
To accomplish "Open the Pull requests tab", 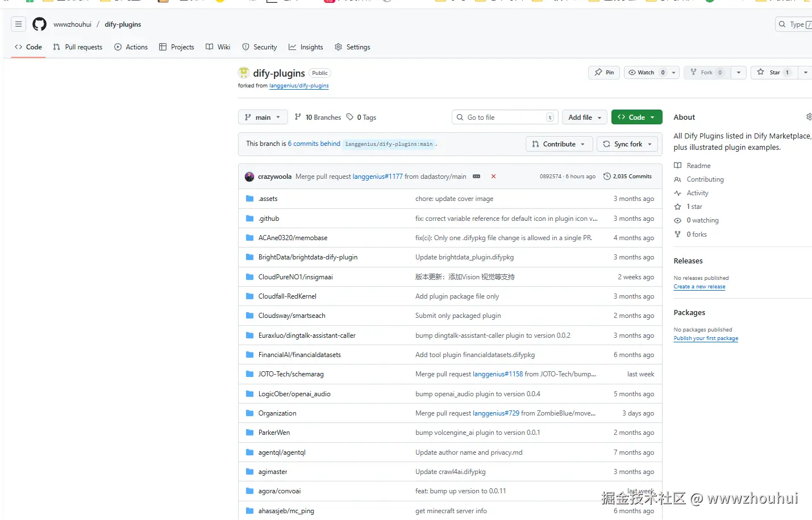I will pyautogui.click(x=78, y=47).
